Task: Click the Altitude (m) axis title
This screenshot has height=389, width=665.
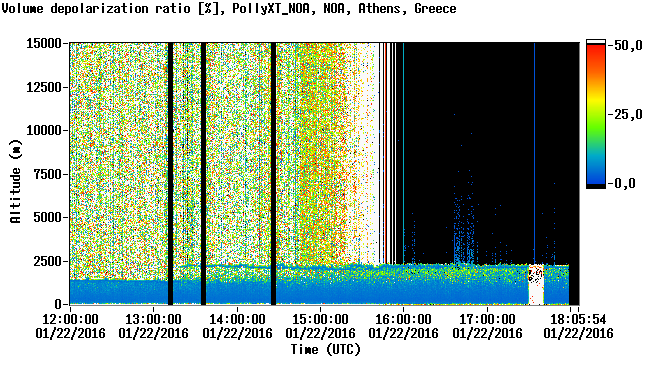Action: [16, 181]
